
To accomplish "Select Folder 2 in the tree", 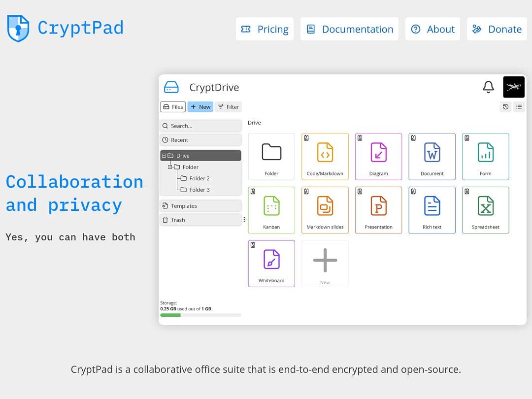I will [199, 178].
